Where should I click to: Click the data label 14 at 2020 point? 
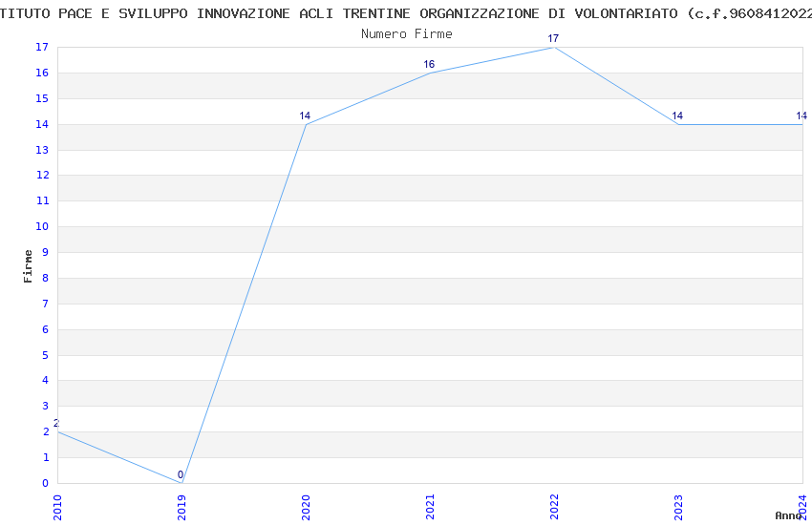(x=305, y=115)
